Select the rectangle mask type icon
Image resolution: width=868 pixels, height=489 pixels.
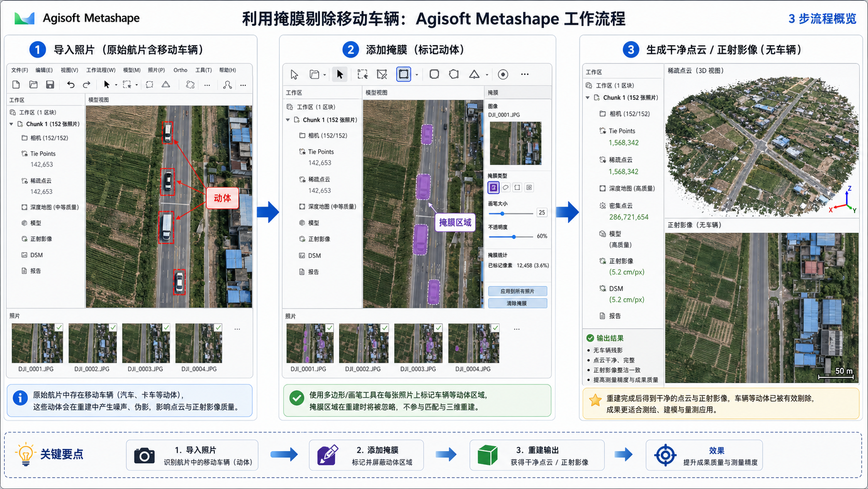coord(518,188)
